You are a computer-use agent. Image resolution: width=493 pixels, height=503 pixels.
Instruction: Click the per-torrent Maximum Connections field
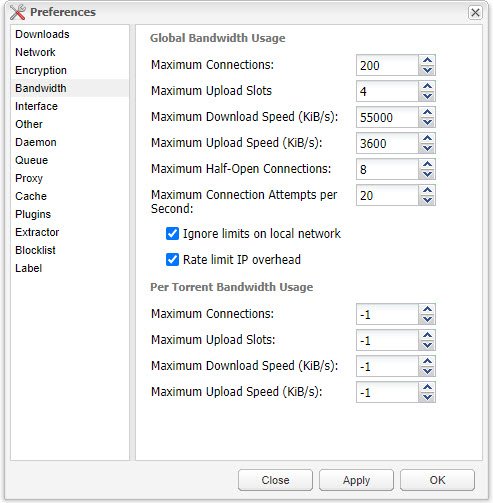tap(387, 314)
